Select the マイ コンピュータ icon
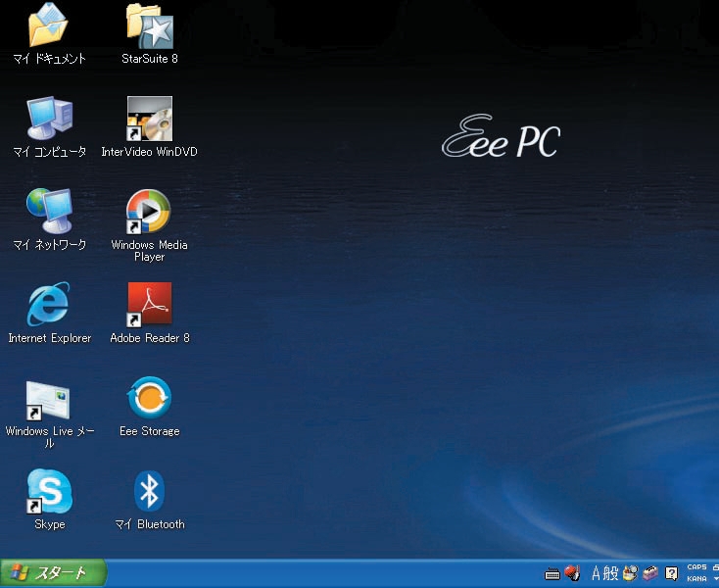The width and height of the screenshot is (719, 588). 50,118
